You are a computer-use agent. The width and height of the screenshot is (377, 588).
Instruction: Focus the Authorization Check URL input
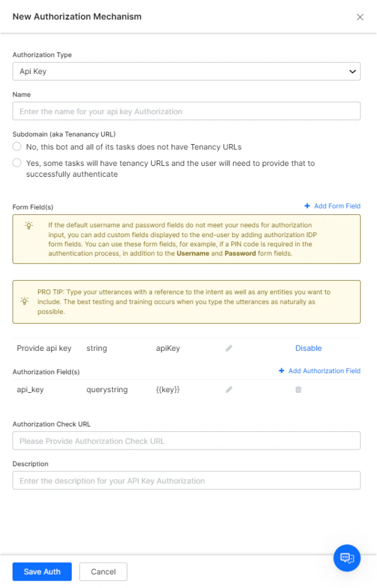click(x=186, y=440)
